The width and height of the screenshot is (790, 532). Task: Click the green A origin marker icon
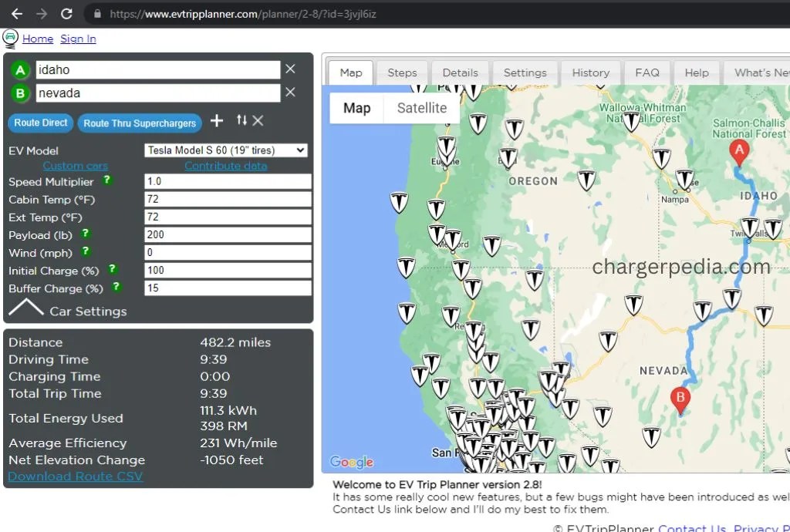19,69
